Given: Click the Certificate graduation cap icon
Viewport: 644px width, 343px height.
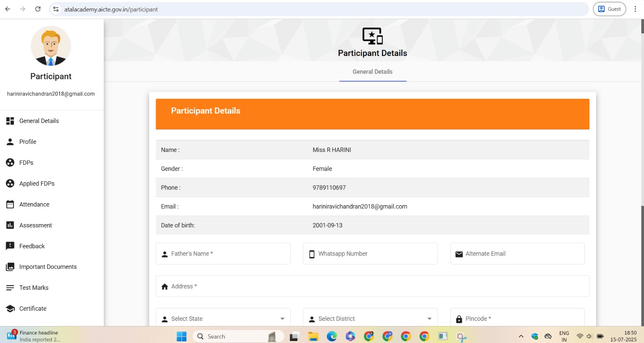Looking at the screenshot, I should [10, 309].
